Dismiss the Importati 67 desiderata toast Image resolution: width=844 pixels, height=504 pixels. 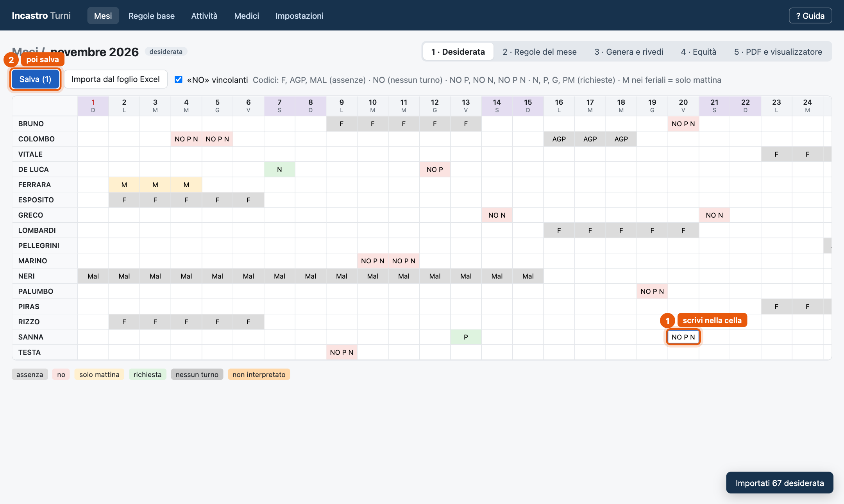pyautogui.click(x=780, y=483)
